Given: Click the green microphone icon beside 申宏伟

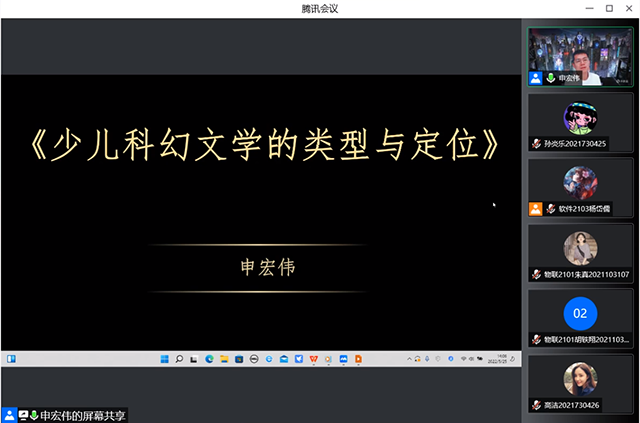Looking at the screenshot, I should [551, 78].
